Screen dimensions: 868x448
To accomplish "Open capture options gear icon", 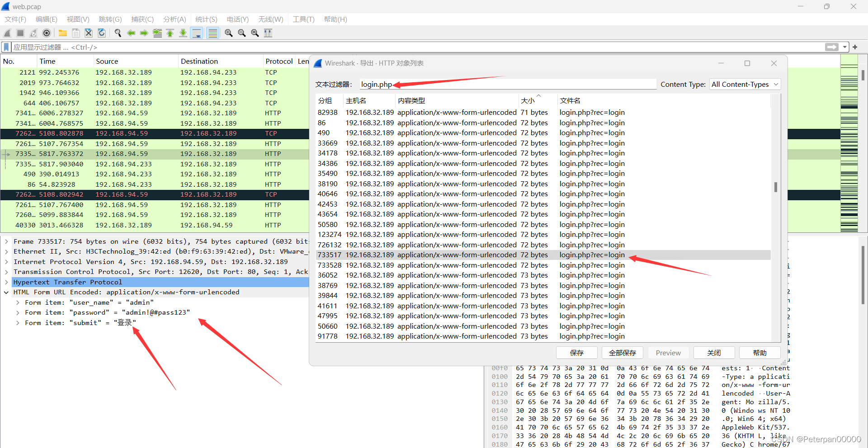I will click(47, 33).
